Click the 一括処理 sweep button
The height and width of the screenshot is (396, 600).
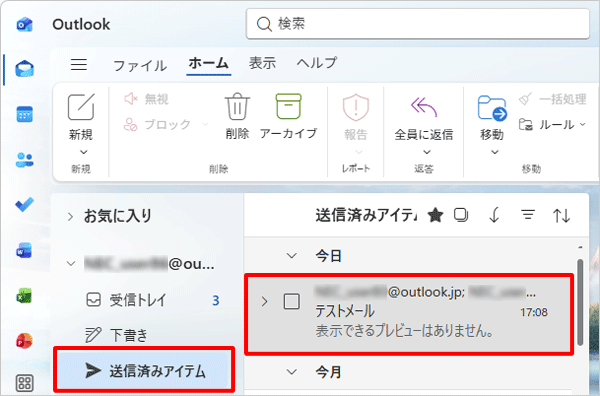tap(553, 99)
